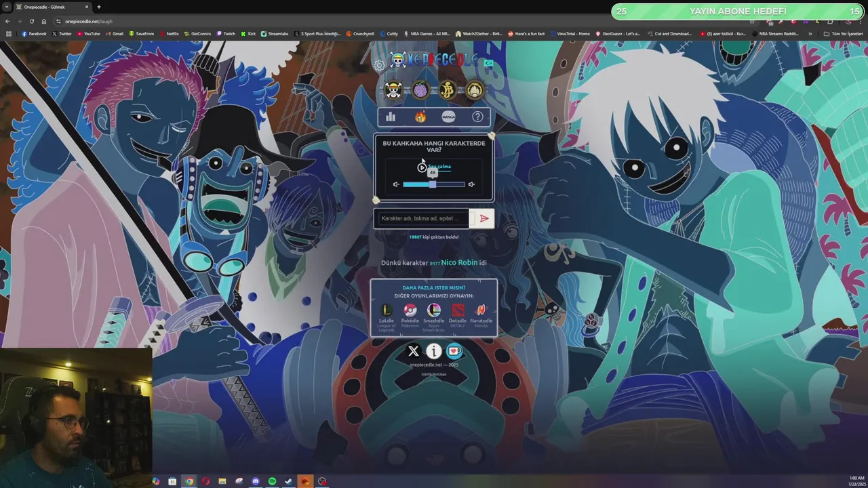Open the Twitch bookmark
This screenshot has height=488, width=868.
tap(226, 33)
